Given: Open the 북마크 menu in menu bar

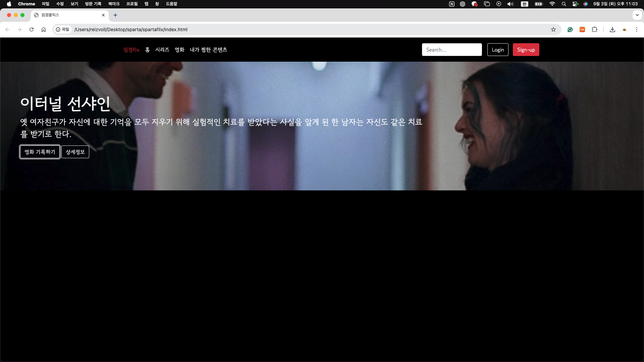Looking at the screenshot, I should coord(114,4).
